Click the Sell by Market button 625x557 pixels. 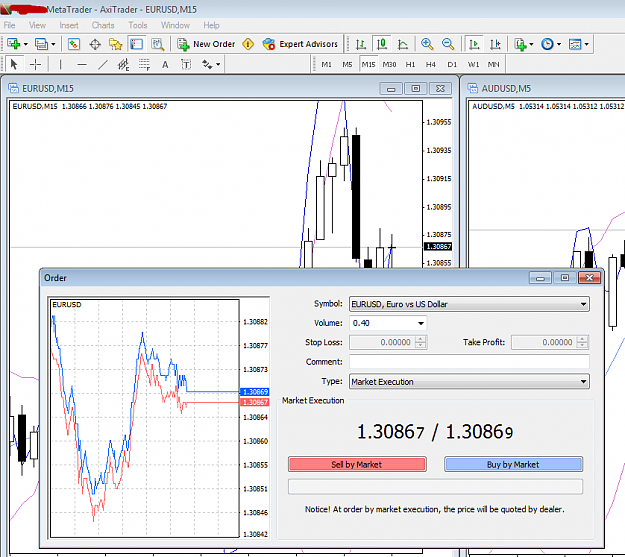pos(357,464)
